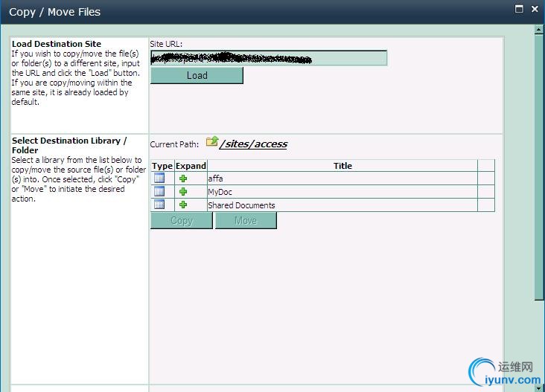Click the vertical scrollbar thumb
The image size is (545, 392).
pos(539,167)
